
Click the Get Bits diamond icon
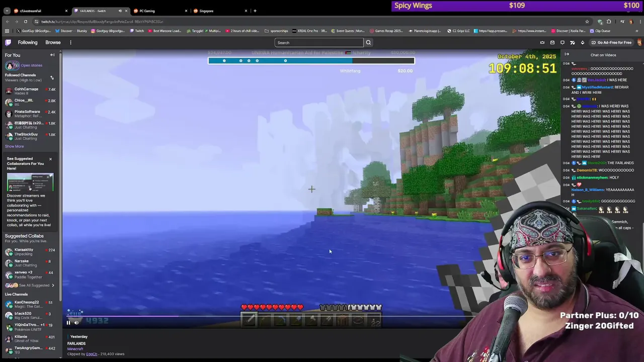(583, 43)
